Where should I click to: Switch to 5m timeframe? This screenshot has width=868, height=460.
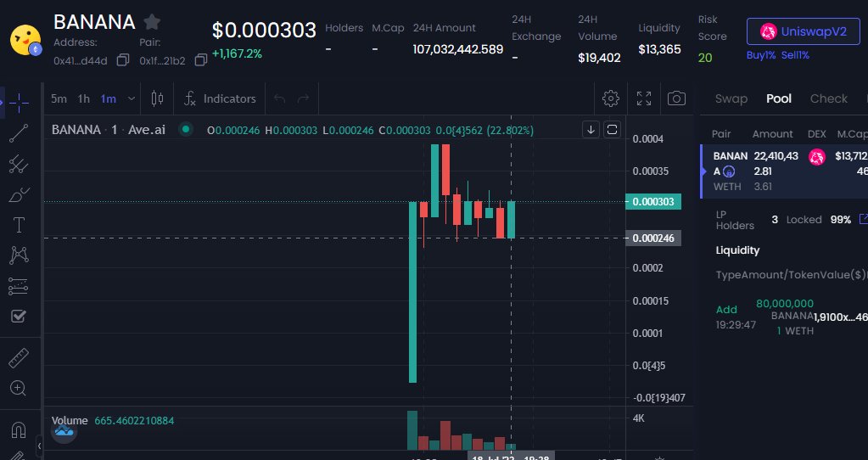tap(59, 98)
